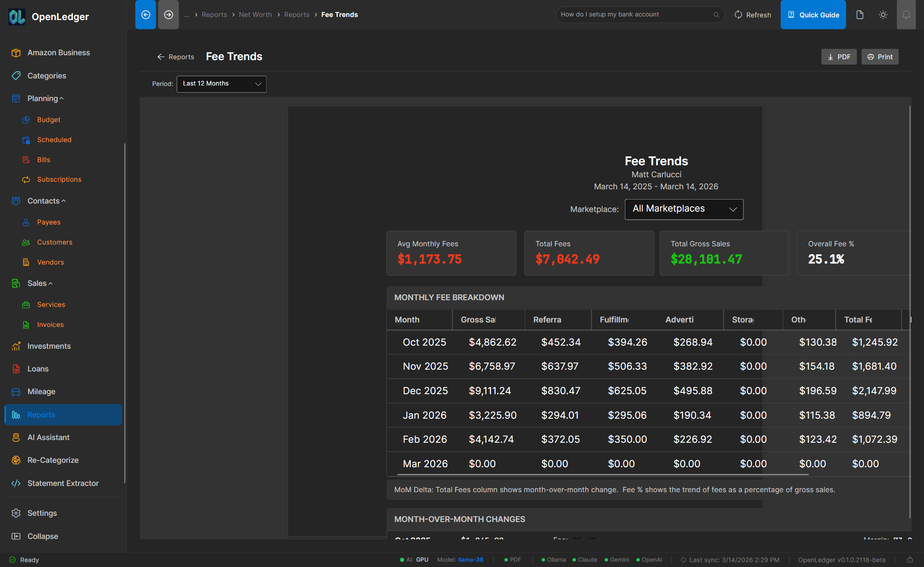The width and height of the screenshot is (924, 567).
Task: Open the Quick Guide
Action: coord(813,14)
